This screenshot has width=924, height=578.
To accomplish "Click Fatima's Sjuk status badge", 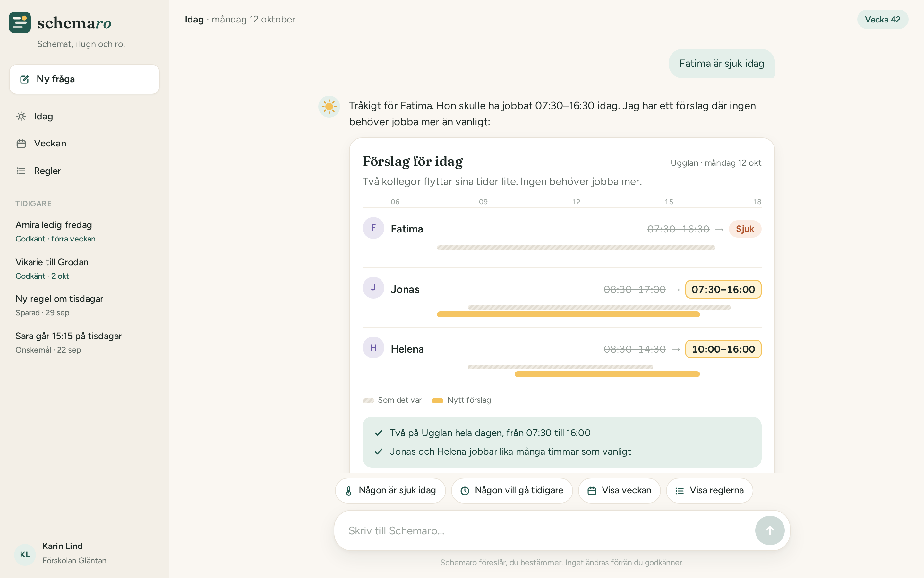I will tap(745, 229).
